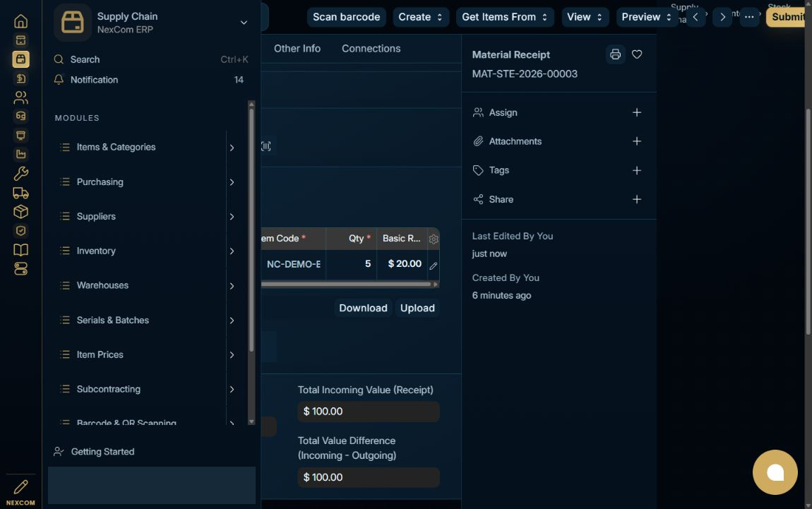Click the three-dots more options button
The height and width of the screenshot is (509, 812).
pos(749,17)
